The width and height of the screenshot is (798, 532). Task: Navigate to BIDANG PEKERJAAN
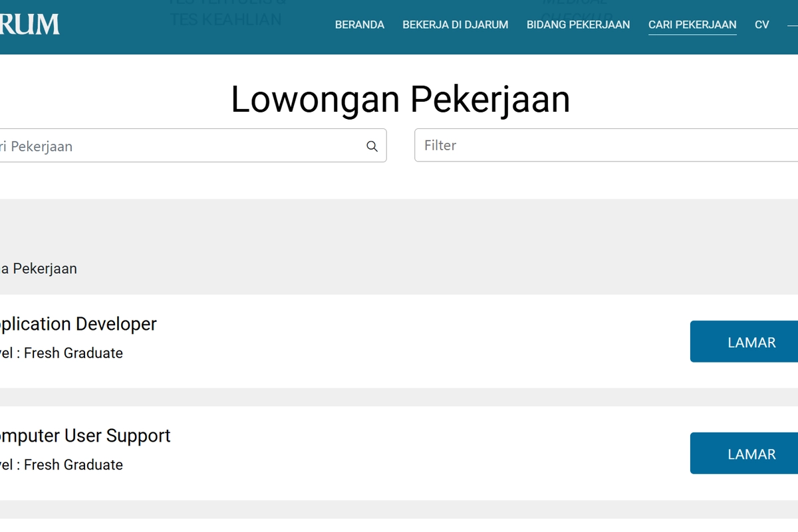[x=578, y=25]
